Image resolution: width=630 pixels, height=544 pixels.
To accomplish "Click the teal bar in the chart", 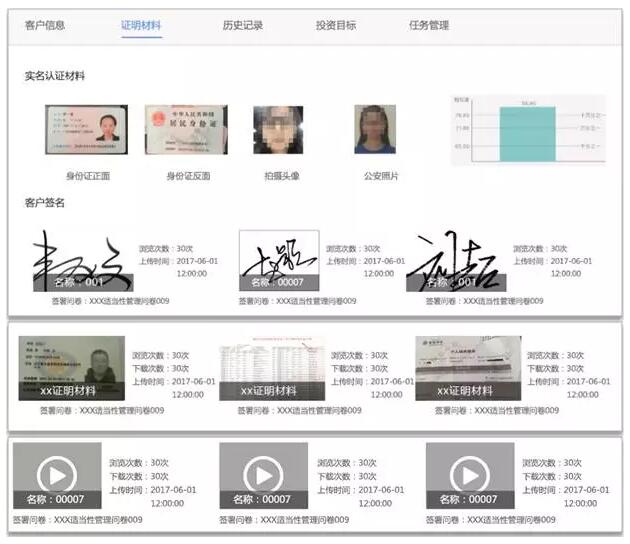I will tap(527, 131).
